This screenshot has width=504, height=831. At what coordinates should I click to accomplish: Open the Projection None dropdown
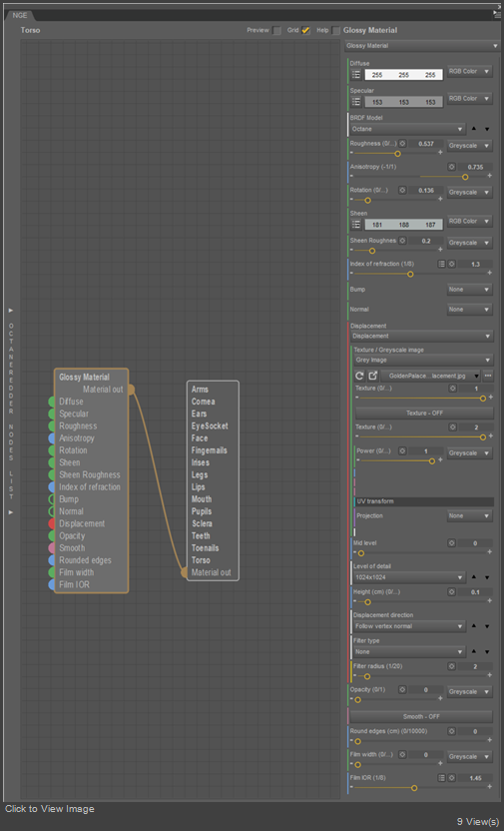tap(470, 515)
